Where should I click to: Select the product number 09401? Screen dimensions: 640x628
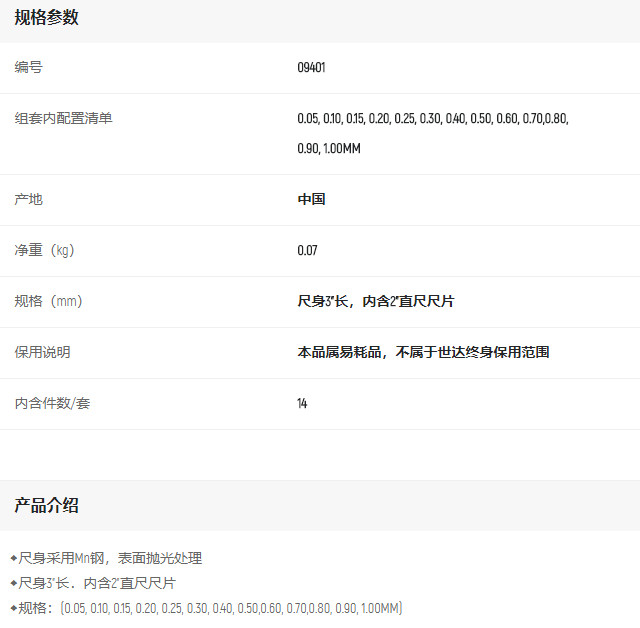[311, 68]
